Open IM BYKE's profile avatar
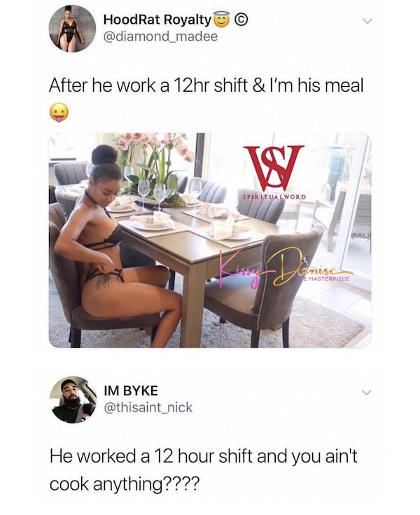Image resolution: width=420 pixels, height=515 pixels. (73, 400)
